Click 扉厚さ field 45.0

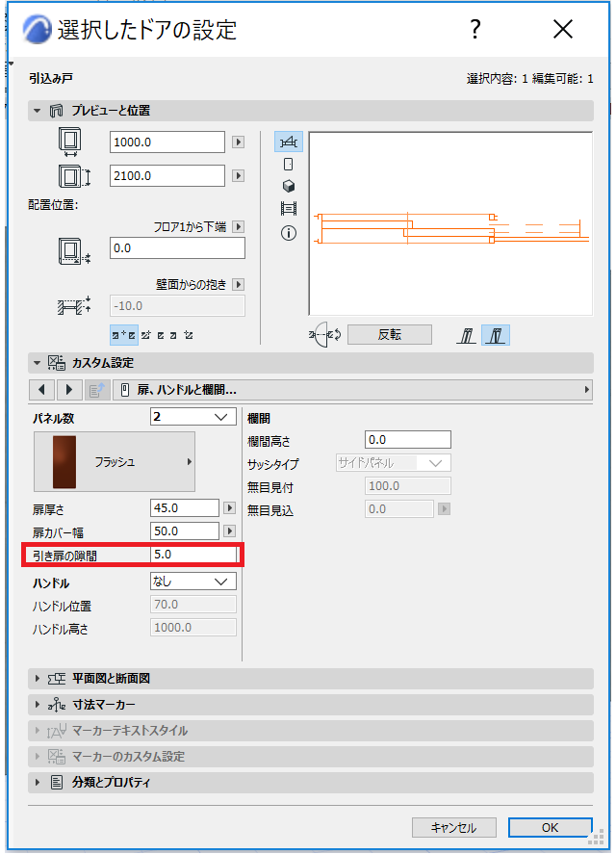pyautogui.click(x=185, y=508)
